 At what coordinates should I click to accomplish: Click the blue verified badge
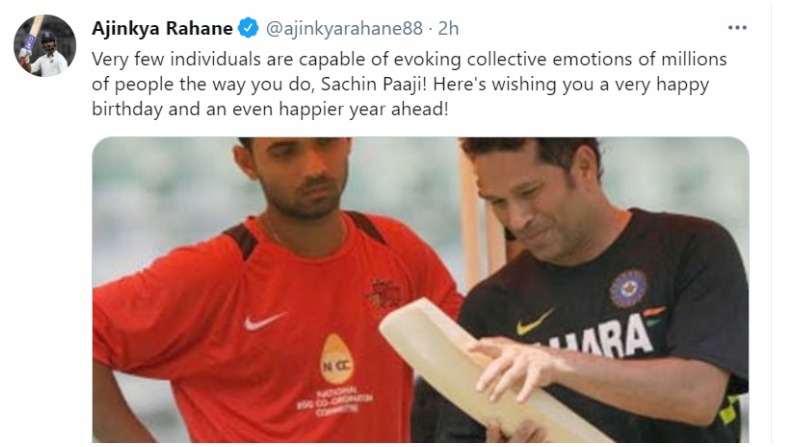(x=248, y=28)
